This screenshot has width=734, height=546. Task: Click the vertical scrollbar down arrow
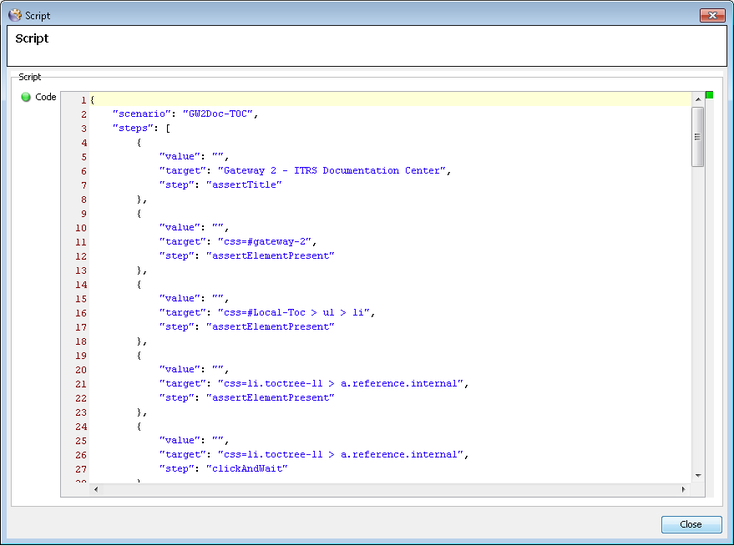(698, 476)
